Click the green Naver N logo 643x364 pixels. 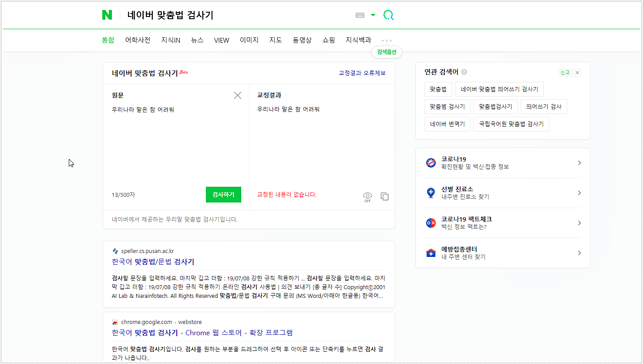107,15
